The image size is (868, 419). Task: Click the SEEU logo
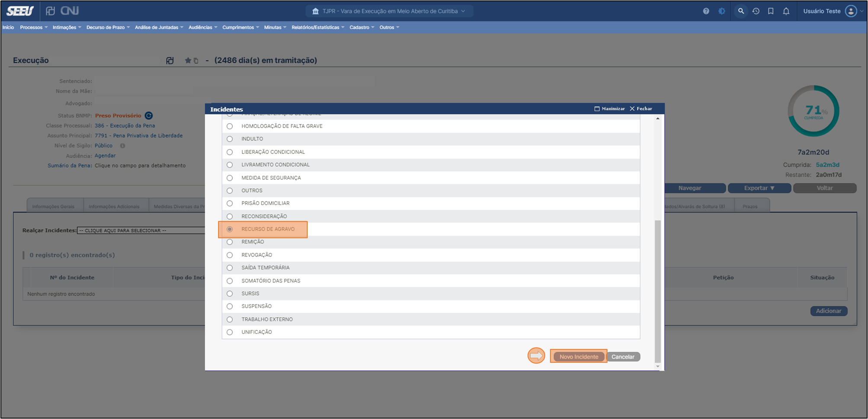20,11
